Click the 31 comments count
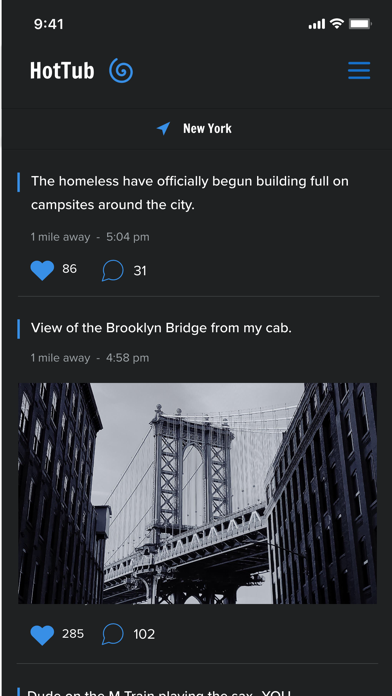392x696 pixels. 140,270
